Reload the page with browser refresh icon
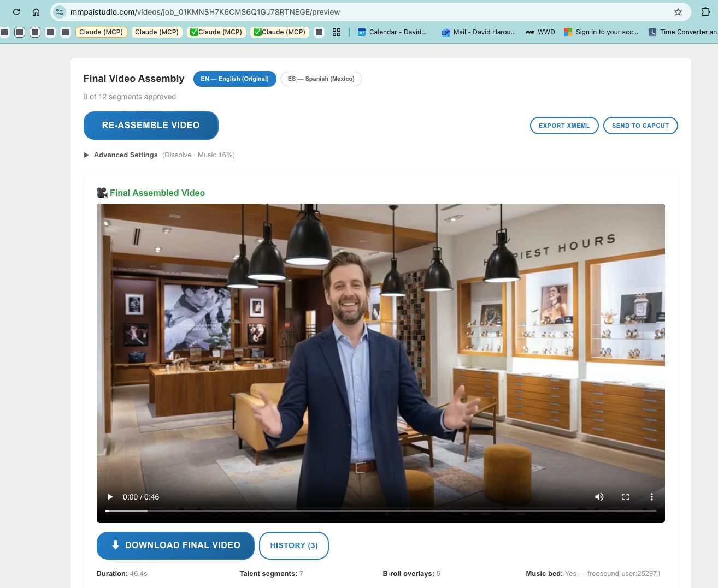The image size is (718, 588). pos(16,12)
